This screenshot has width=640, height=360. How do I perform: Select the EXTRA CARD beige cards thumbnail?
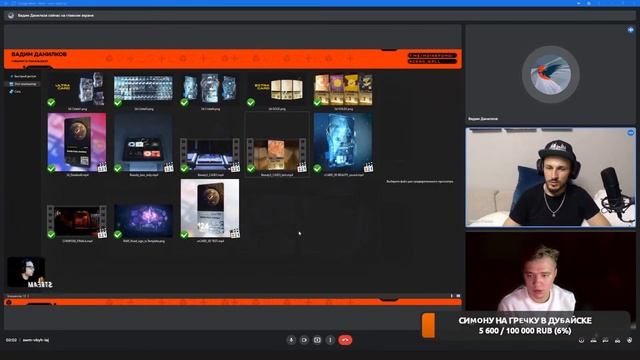click(277, 89)
